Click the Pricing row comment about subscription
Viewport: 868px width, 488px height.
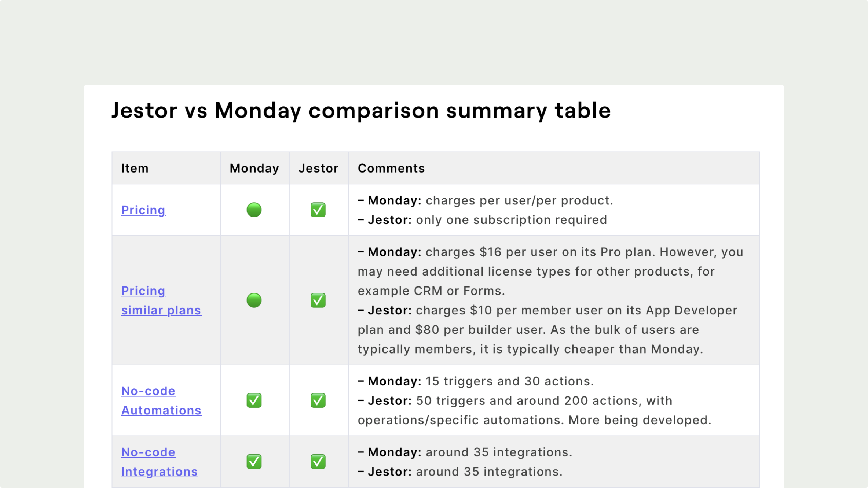click(x=482, y=220)
